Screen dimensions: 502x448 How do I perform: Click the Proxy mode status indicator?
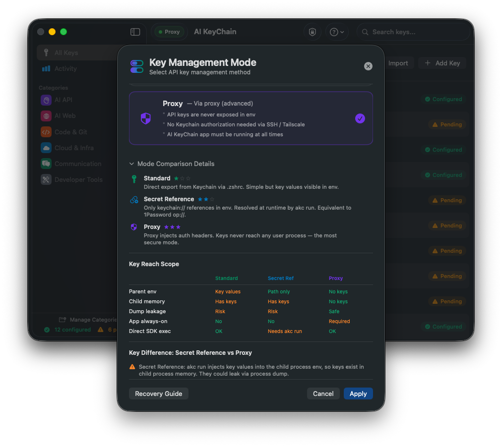point(169,32)
